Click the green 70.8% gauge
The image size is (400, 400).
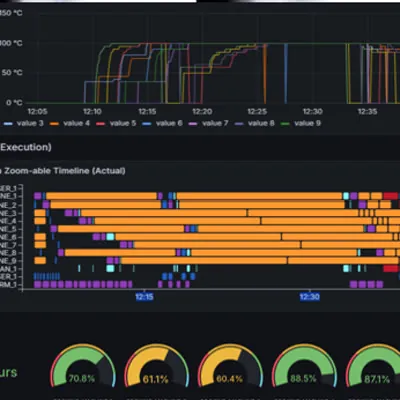pyautogui.click(x=83, y=366)
